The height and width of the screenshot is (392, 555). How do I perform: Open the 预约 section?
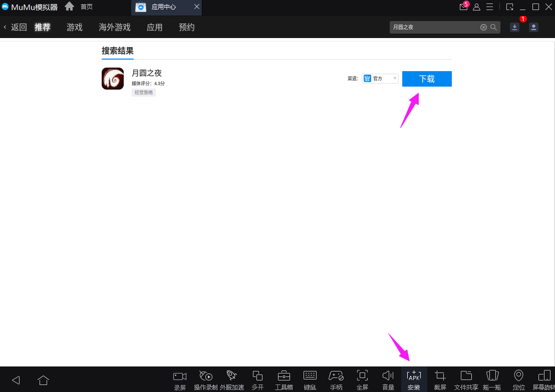tap(187, 27)
